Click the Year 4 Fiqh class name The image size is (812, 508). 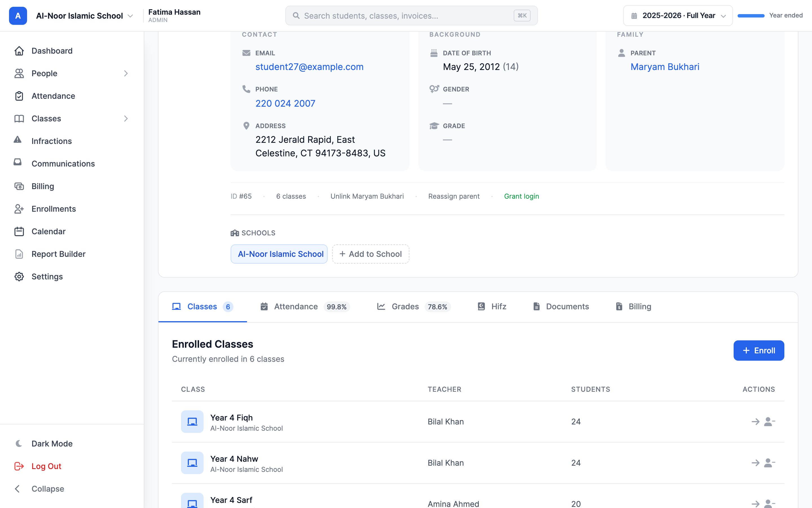(231, 417)
